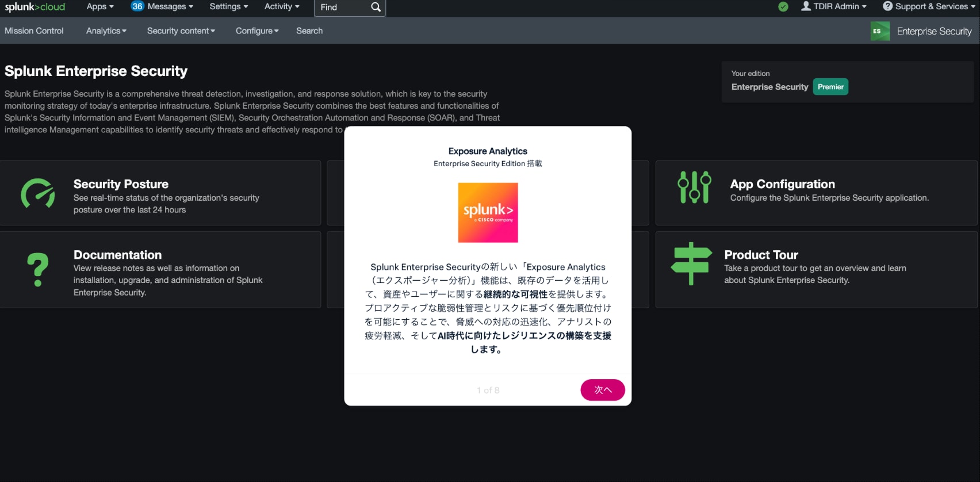The image size is (980, 482).
Task: Click the green ES app icon
Action: click(880, 31)
